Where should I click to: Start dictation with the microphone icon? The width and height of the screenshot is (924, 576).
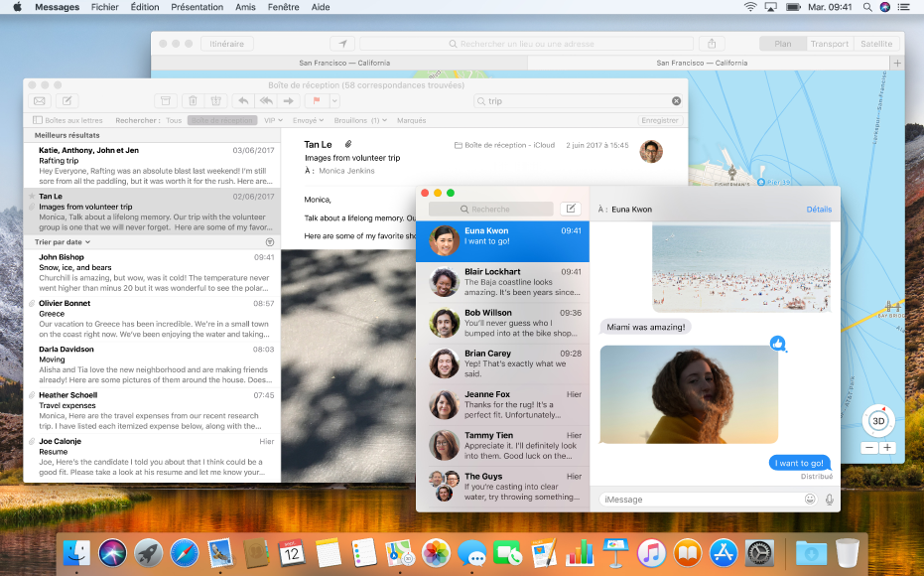[830, 500]
